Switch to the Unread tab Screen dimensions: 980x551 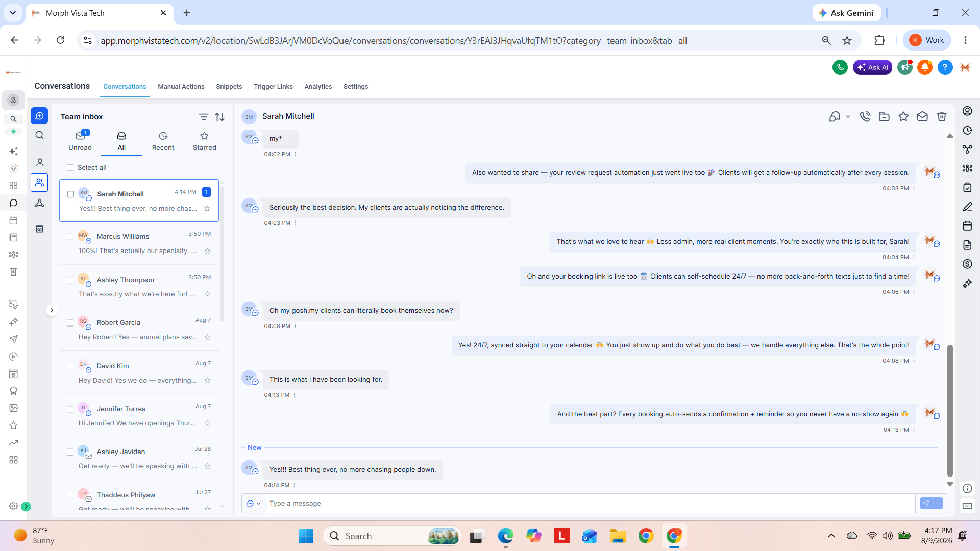80,141
